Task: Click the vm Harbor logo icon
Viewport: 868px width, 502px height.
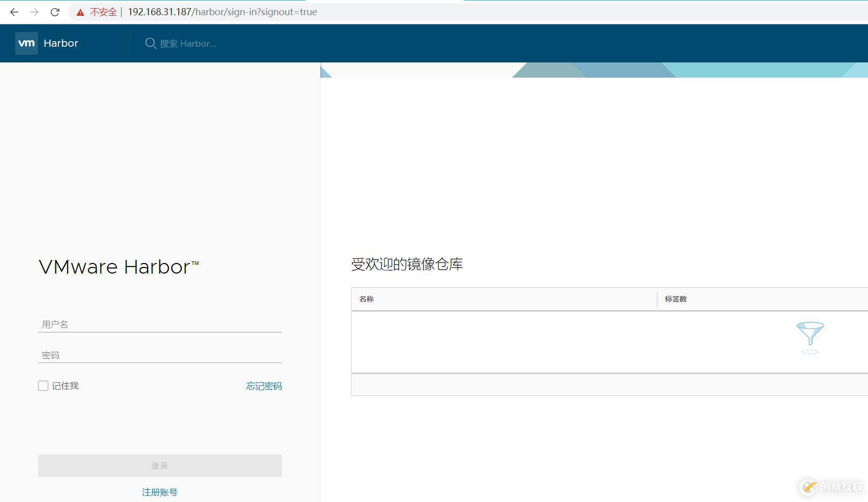Action: click(26, 43)
